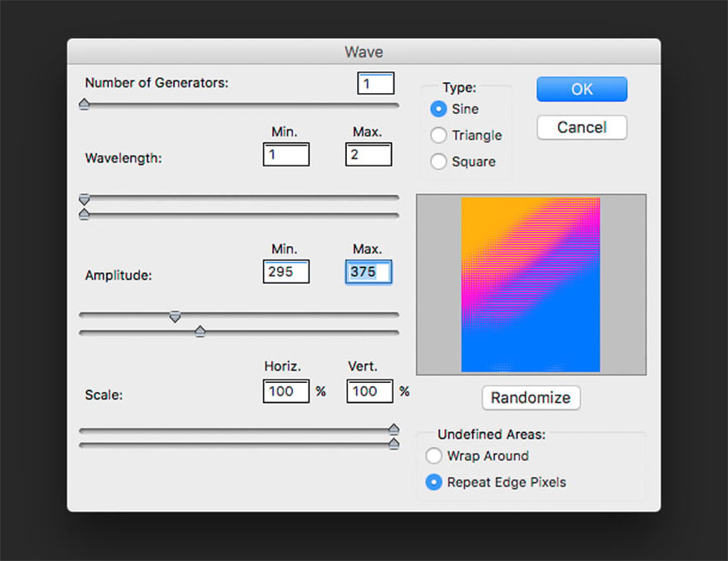Click the Scale Vert. percentage field
The width and height of the screenshot is (728, 561).
[x=369, y=391]
